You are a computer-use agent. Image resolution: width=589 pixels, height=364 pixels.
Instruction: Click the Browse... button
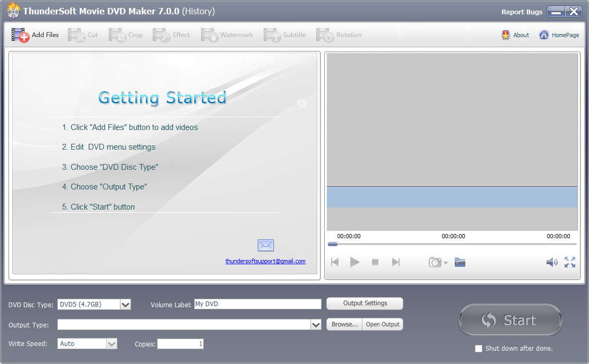(x=344, y=324)
